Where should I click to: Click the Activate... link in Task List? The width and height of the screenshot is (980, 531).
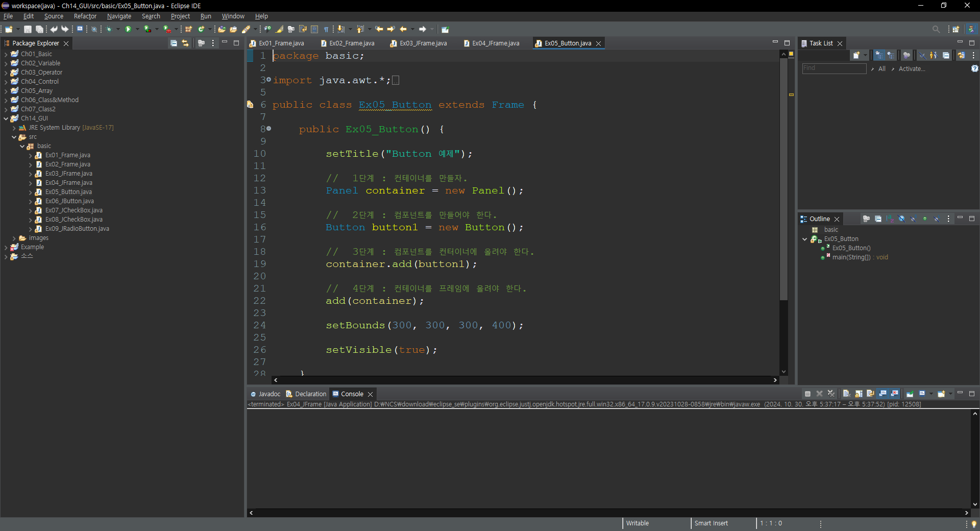pyautogui.click(x=912, y=69)
